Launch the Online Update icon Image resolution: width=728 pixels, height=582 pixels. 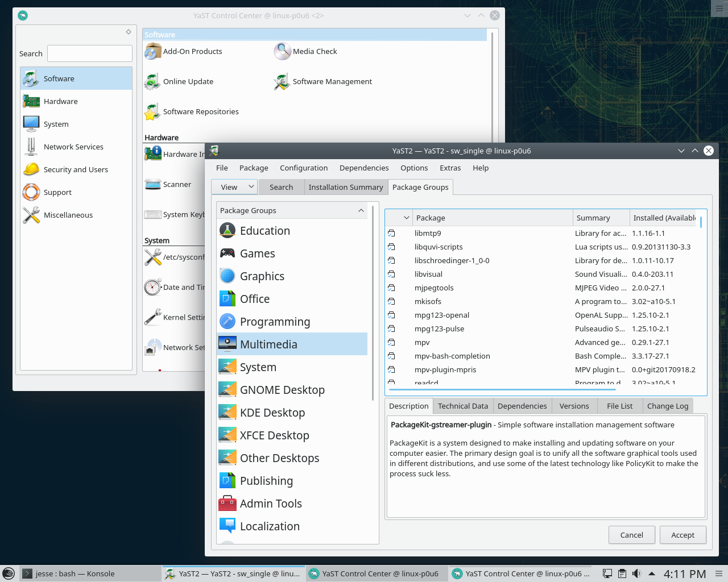coord(152,82)
